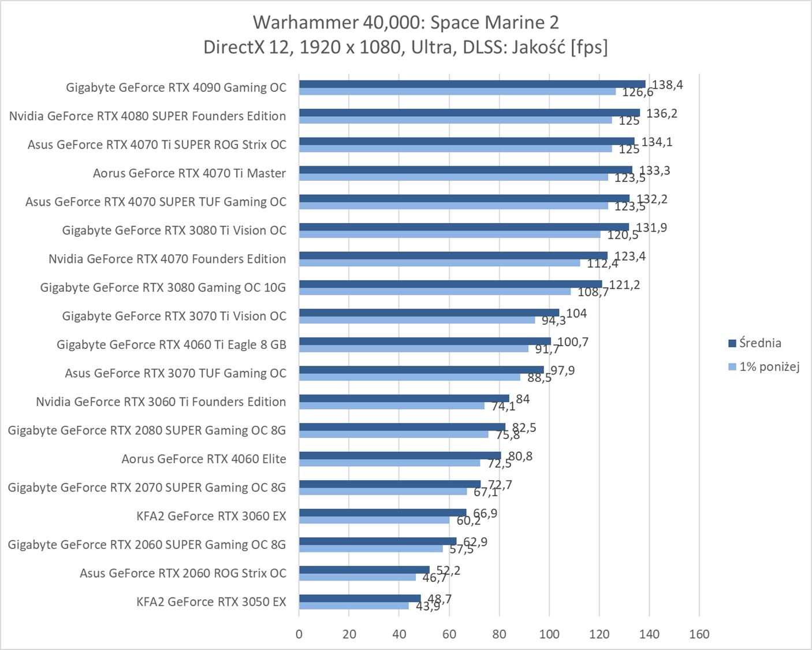812x650 pixels.
Task: Click the dark average bar for RTX 4090
Action: point(471,84)
